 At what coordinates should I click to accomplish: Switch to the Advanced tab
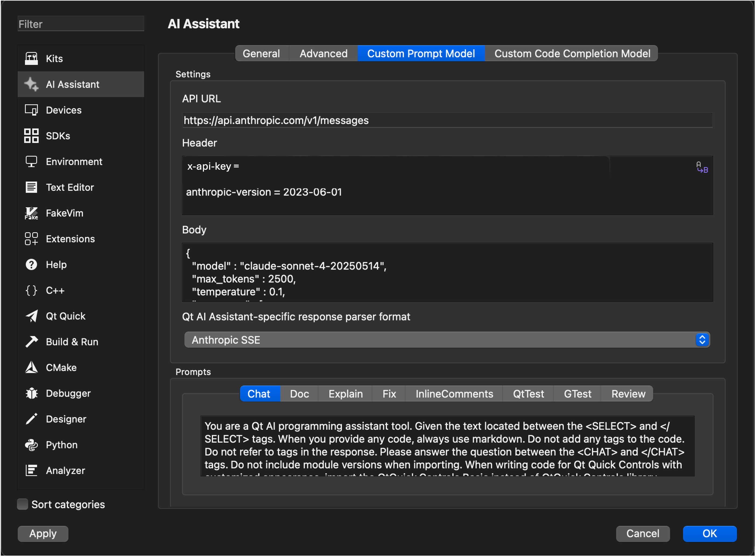pos(323,53)
